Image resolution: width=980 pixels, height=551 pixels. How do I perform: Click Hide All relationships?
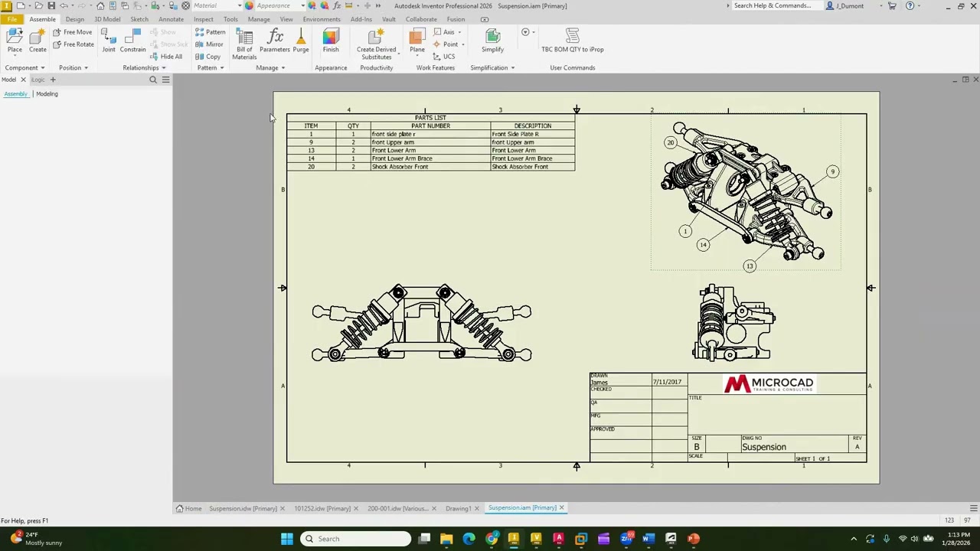166,57
